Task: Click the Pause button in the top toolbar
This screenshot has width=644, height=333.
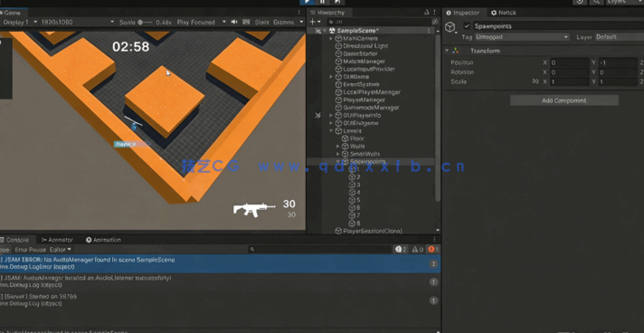Action: [322, 2]
